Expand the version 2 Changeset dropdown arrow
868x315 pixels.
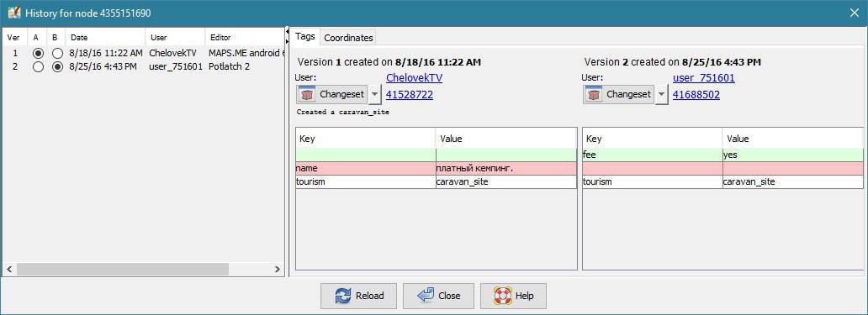(x=662, y=94)
